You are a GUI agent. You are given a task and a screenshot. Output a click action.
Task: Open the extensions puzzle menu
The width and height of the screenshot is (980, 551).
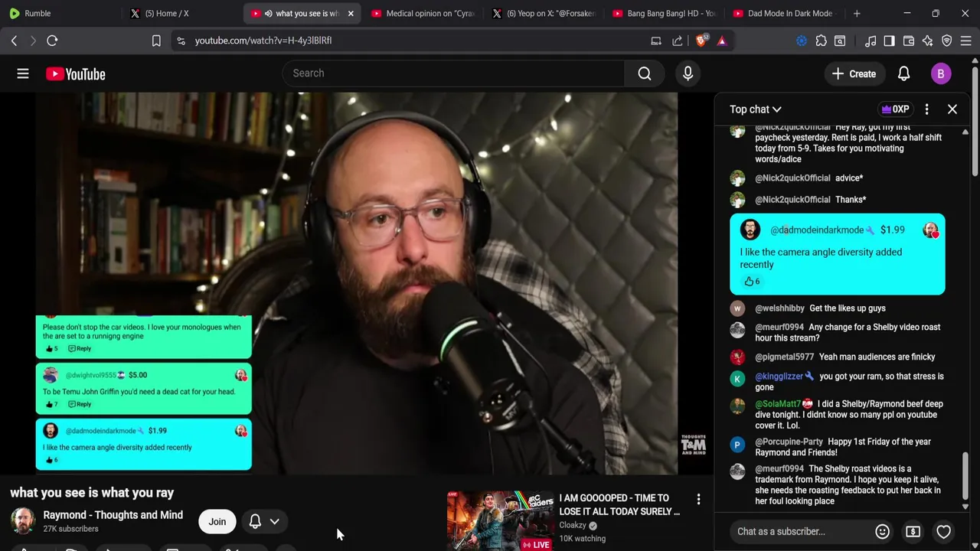click(x=821, y=41)
